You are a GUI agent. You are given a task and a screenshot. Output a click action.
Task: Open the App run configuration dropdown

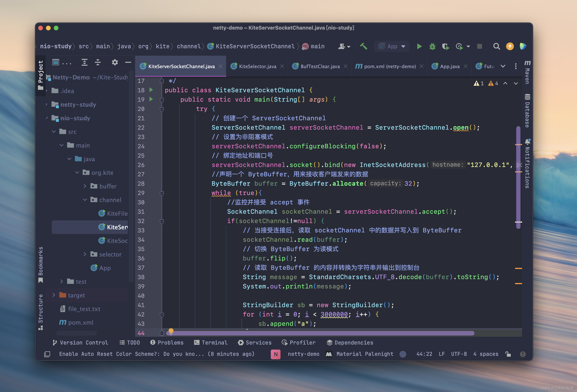coord(392,46)
